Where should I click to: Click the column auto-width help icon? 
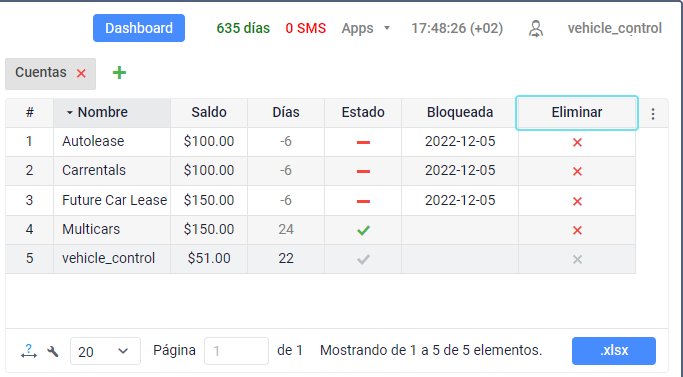[29, 351]
